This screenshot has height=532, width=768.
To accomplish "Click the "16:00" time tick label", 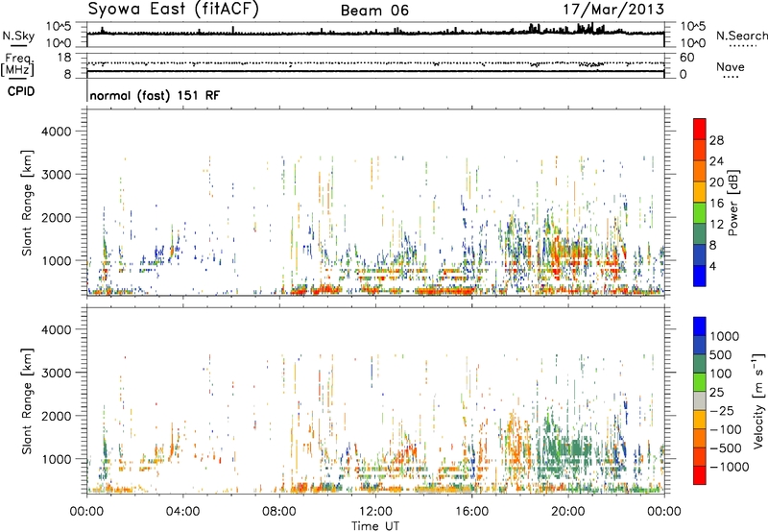I will point(471,512).
